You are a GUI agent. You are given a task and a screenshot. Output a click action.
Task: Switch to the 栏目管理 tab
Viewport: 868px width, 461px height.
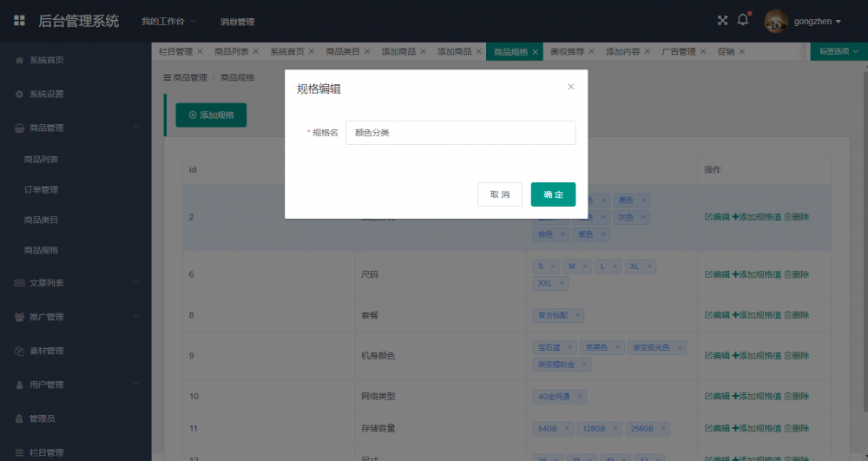tap(175, 51)
